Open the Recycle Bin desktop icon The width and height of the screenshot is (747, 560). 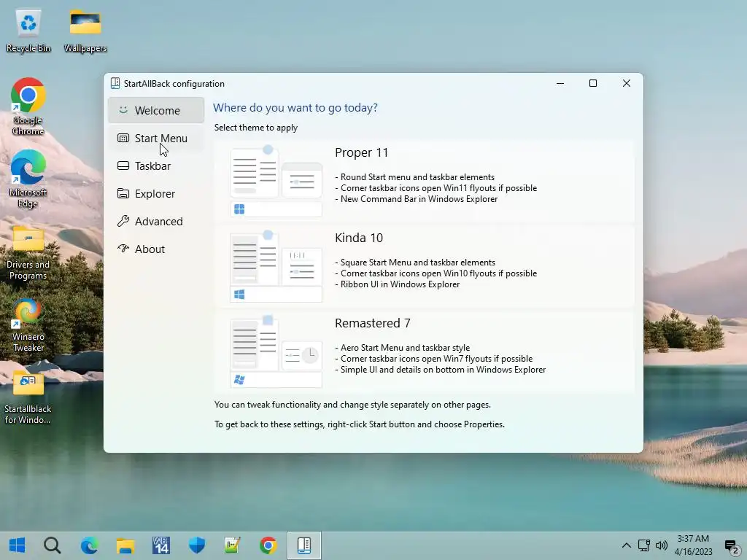click(28, 31)
